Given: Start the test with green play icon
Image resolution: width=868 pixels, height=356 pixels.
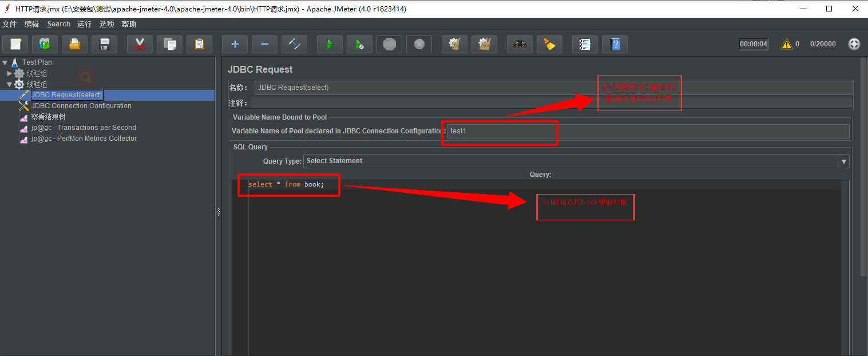Looking at the screenshot, I should click(x=330, y=44).
